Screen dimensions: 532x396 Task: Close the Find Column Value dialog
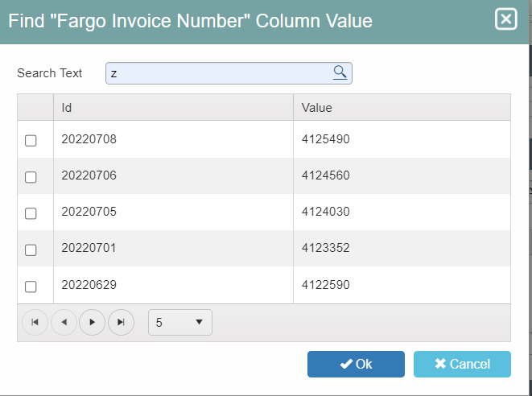[x=505, y=19]
